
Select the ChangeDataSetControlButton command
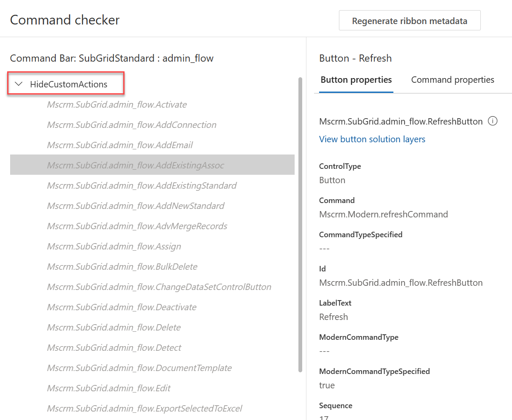tap(159, 287)
